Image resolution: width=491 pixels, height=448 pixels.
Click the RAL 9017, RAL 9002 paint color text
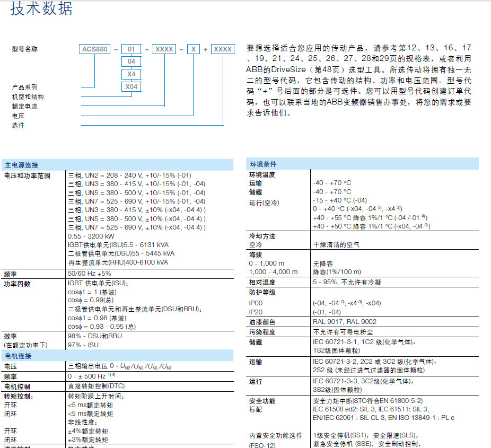coord(345,321)
